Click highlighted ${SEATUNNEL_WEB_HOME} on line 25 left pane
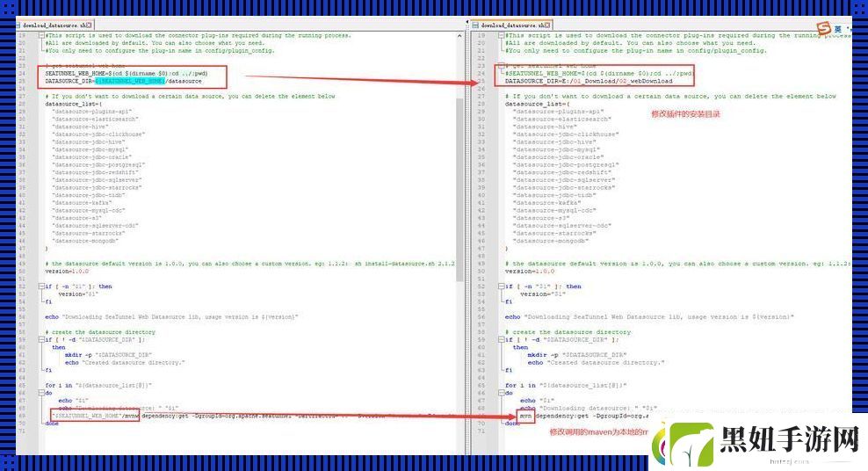 coord(130,81)
